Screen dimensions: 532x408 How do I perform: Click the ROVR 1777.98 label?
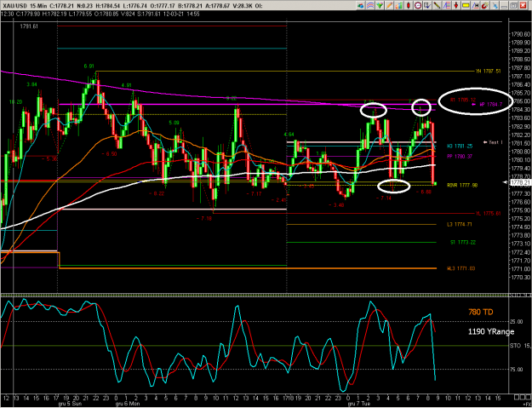pos(461,185)
